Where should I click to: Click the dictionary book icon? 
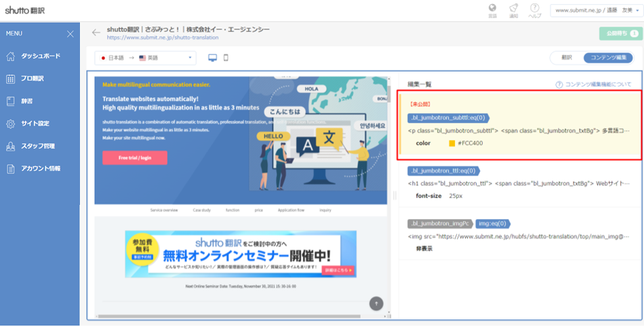click(11, 102)
